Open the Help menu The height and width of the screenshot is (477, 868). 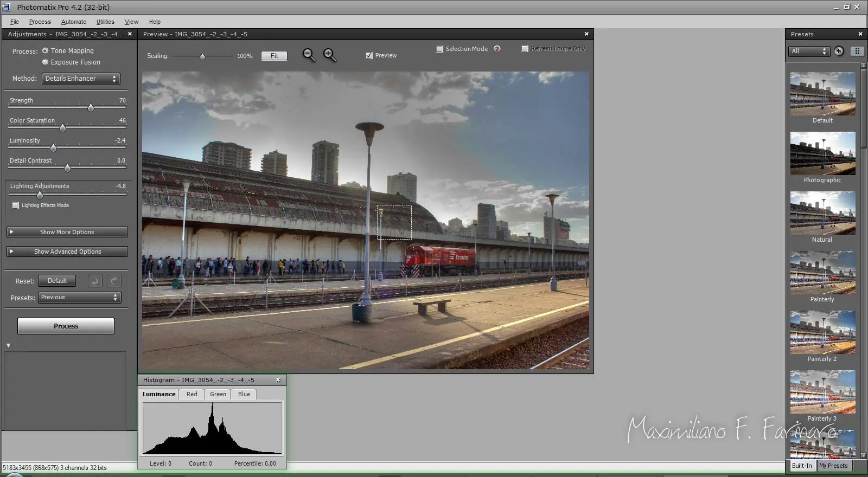point(155,22)
